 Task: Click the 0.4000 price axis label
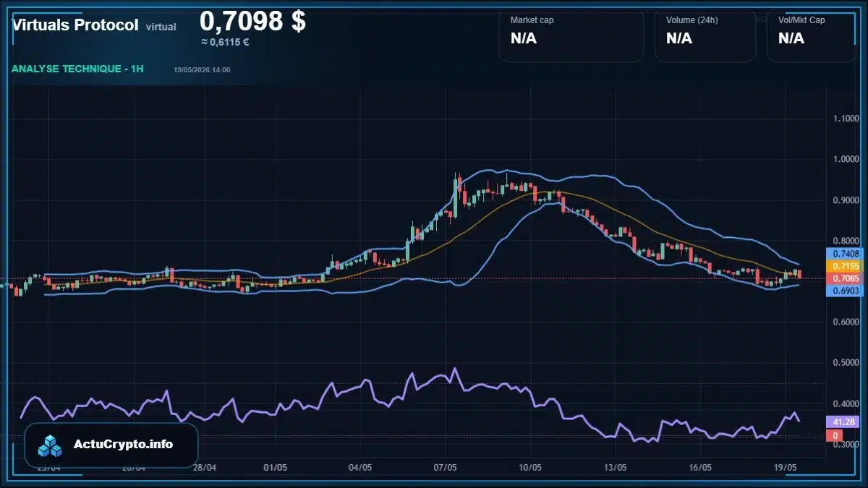pos(845,404)
